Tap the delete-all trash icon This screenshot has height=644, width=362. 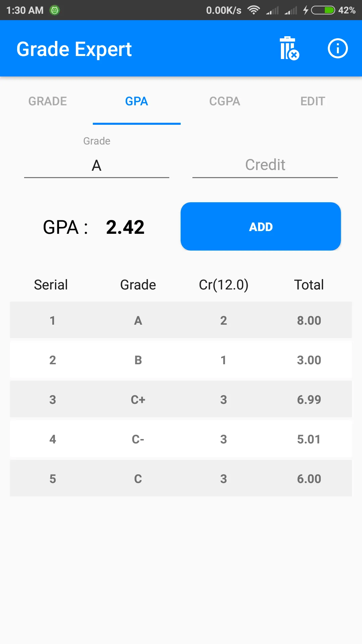pos(289,48)
